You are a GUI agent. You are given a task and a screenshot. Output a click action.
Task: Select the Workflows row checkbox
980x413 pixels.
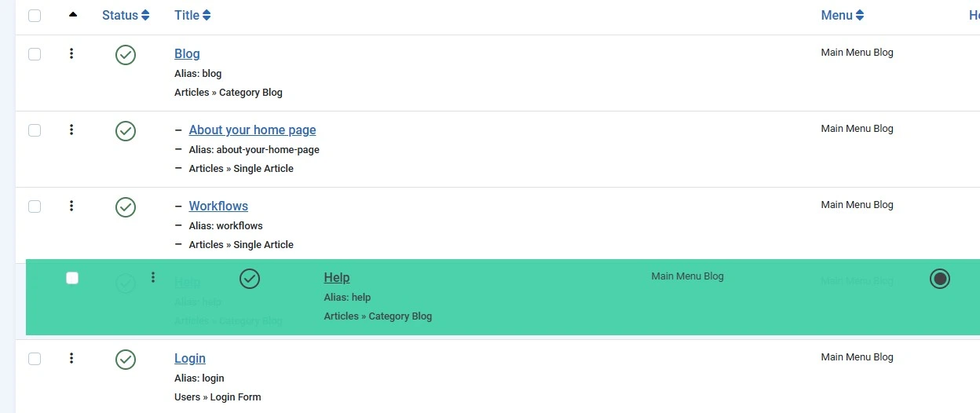click(35, 206)
